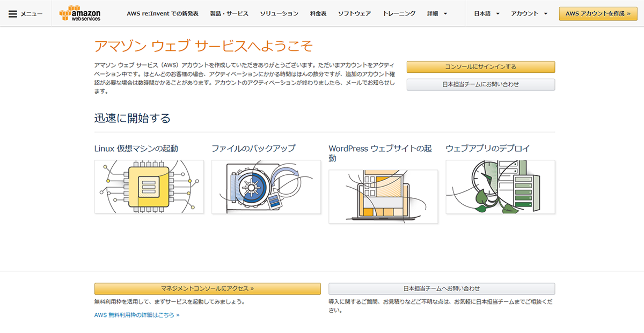Expand the 詳細 dropdown menu
This screenshot has width=644, height=333.
[x=437, y=13]
